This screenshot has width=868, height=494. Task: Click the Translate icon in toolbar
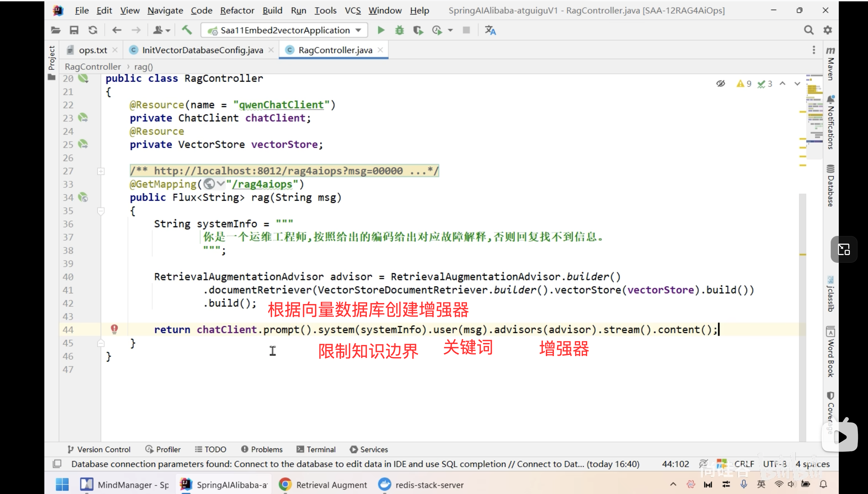(x=490, y=30)
